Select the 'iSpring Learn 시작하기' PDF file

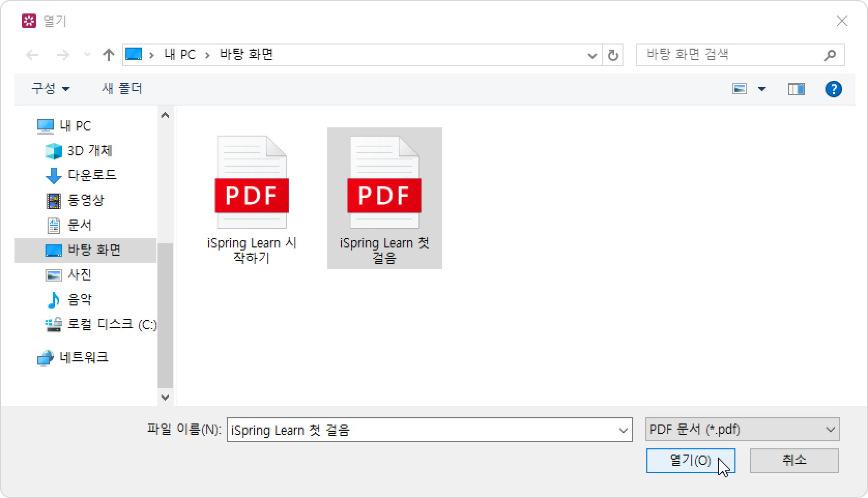click(252, 199)
